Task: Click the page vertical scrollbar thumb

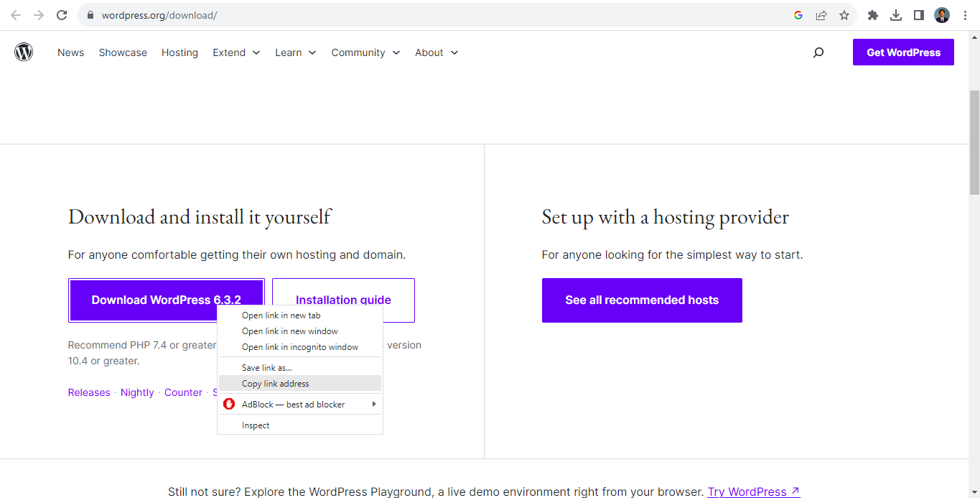Action: pos(974,142)
